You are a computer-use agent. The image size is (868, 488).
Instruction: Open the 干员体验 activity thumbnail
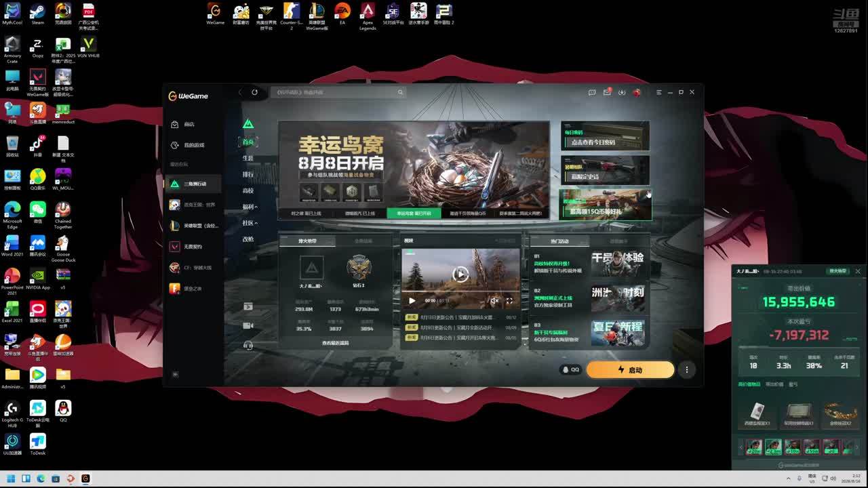tap(617, 263)
